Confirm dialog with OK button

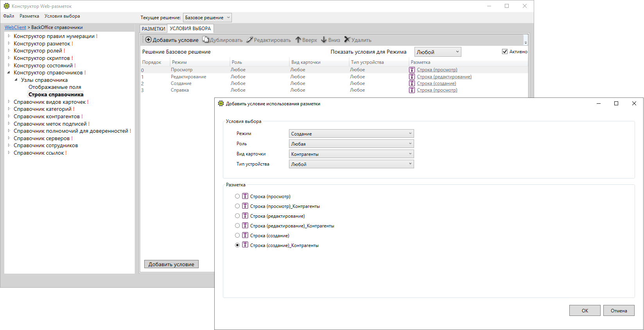[x=585, y=310]
